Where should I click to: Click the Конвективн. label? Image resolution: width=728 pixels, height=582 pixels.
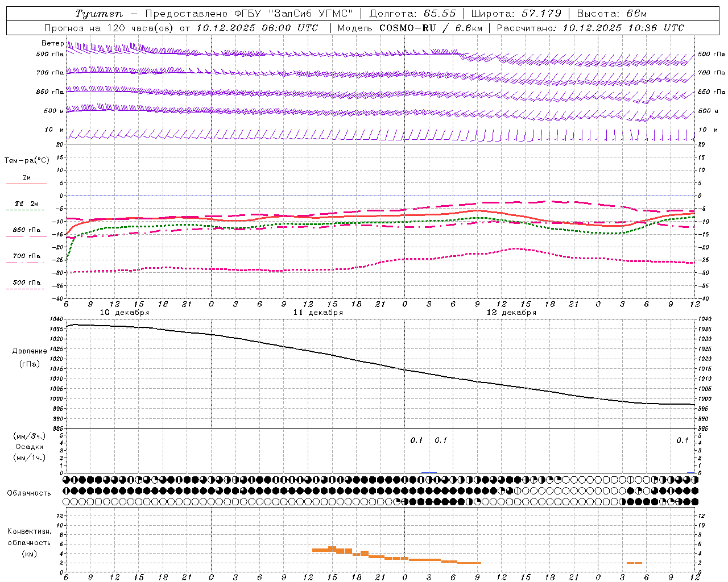pos(30,531)
